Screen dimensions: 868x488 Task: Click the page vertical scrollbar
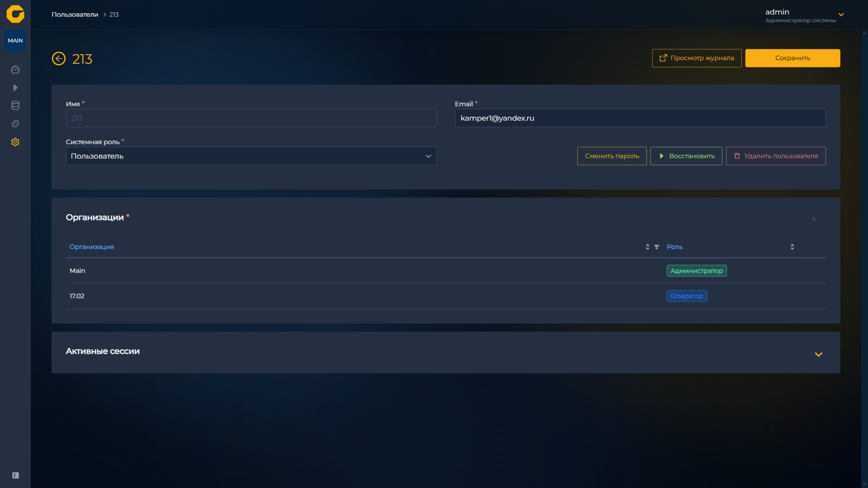coord(864,258)
